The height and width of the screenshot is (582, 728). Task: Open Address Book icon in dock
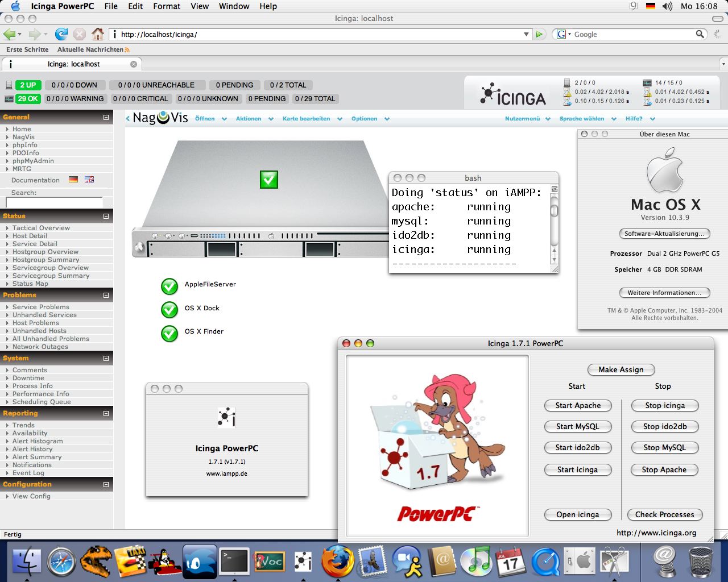tap(441, 562)
